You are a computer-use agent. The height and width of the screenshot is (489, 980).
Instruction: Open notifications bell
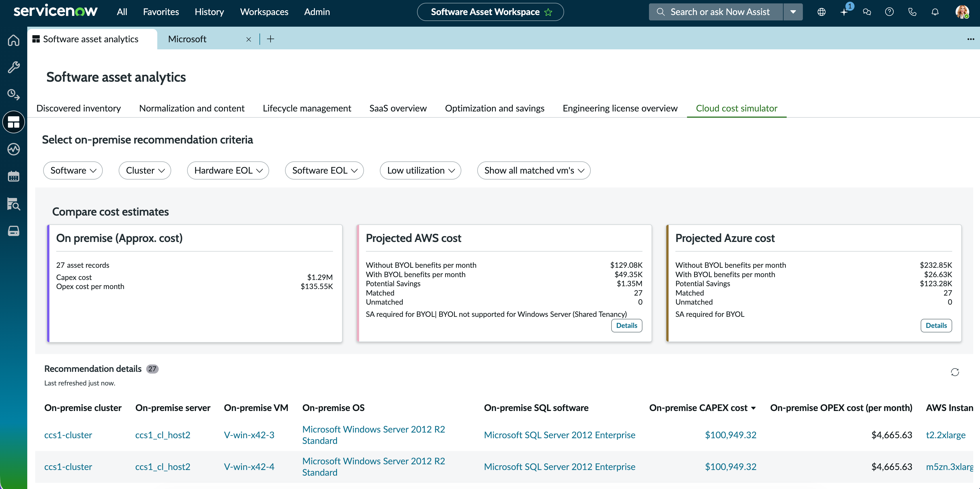pos(935,12)
